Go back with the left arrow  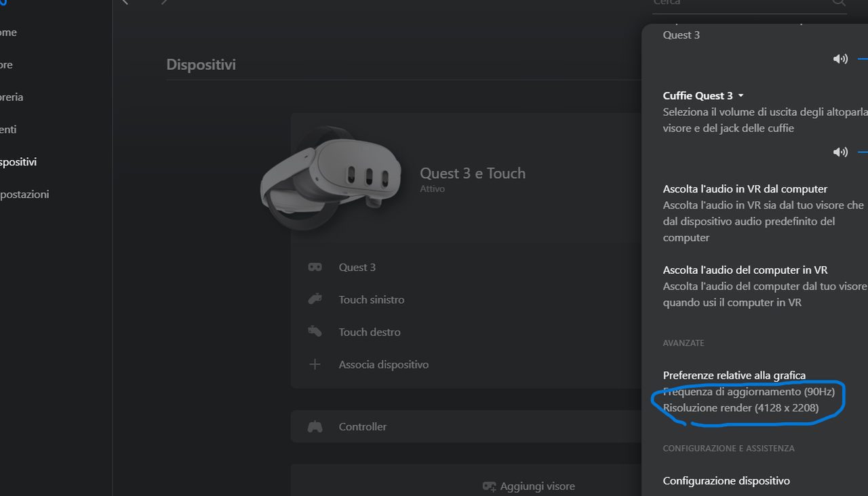[x=125, y=2]
